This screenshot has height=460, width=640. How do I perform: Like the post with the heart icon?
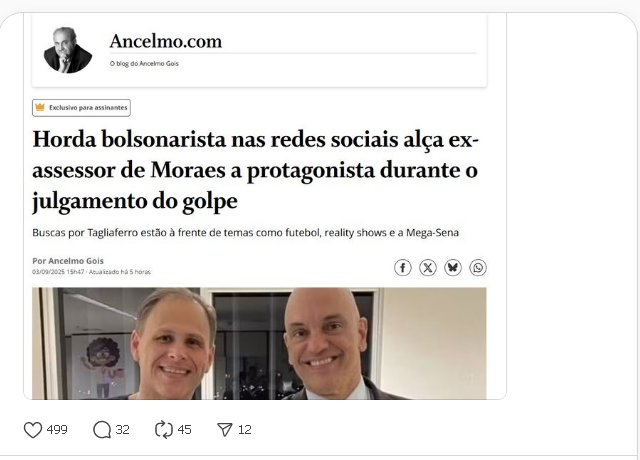pyautogui.click(x=33, y=430)
